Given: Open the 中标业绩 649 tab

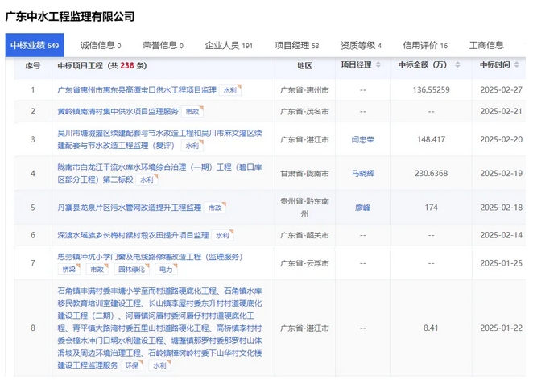Looking at the screenshot, I should point(35,45).
